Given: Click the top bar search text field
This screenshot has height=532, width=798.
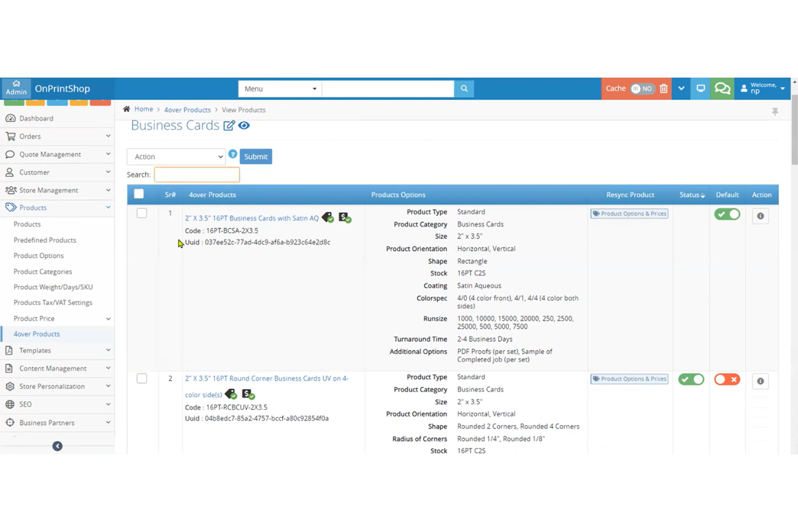Looking at the screenshot, I should tap(388, 88).
